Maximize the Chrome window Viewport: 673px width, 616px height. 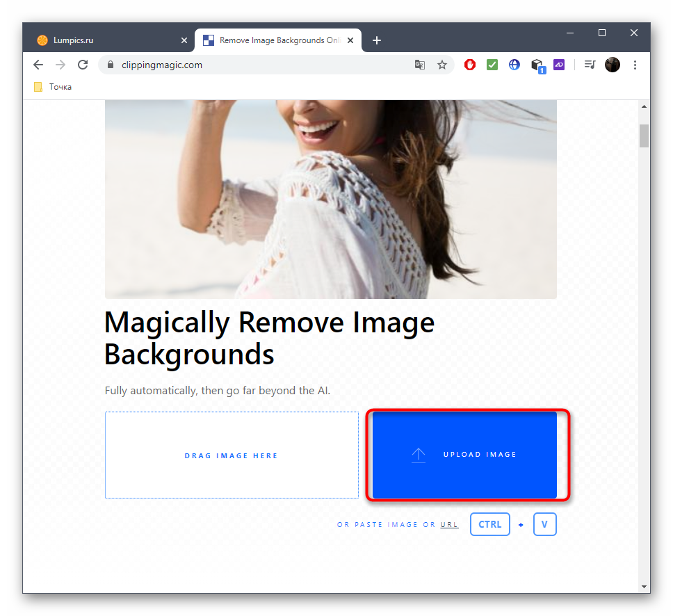(x=602, y=33)
